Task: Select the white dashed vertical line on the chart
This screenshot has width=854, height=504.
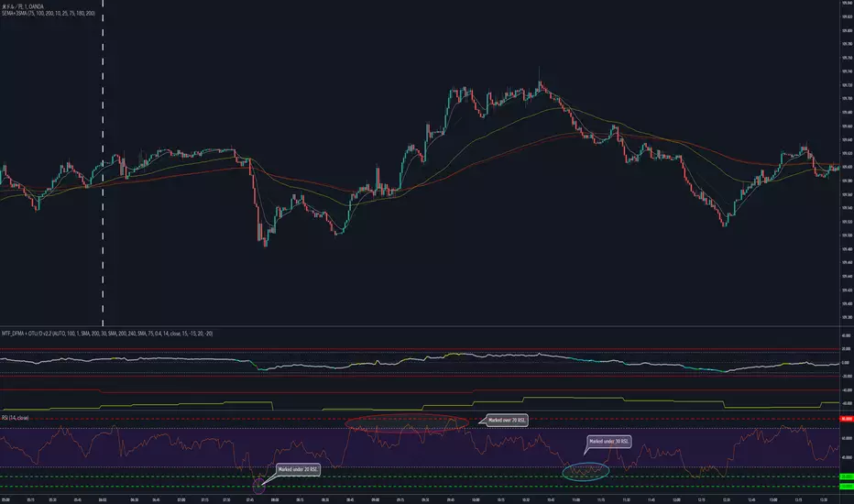Action: [x=103, y=163]
